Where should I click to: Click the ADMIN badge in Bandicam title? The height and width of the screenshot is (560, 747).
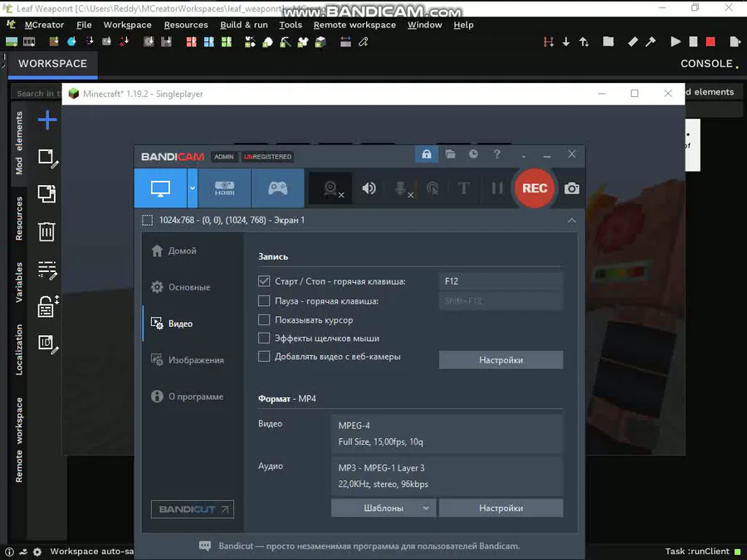224,157
